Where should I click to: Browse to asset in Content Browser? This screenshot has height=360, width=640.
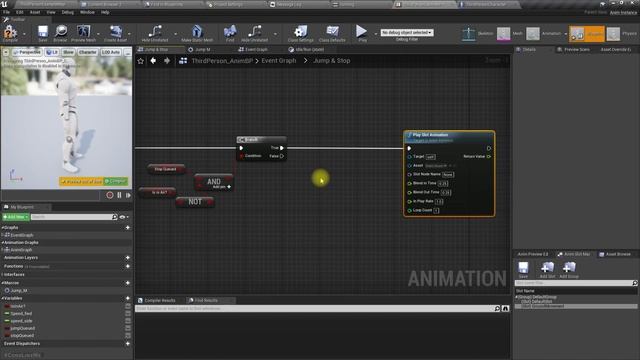point(60,32)
